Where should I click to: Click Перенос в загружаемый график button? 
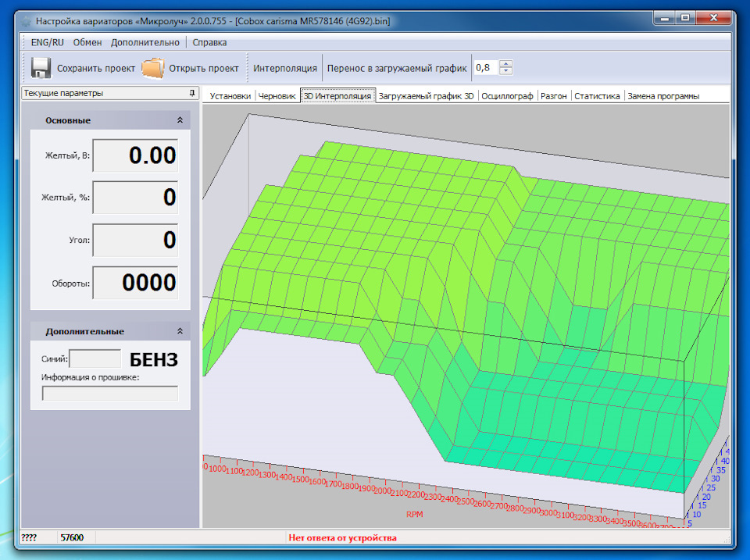[397, 68]
